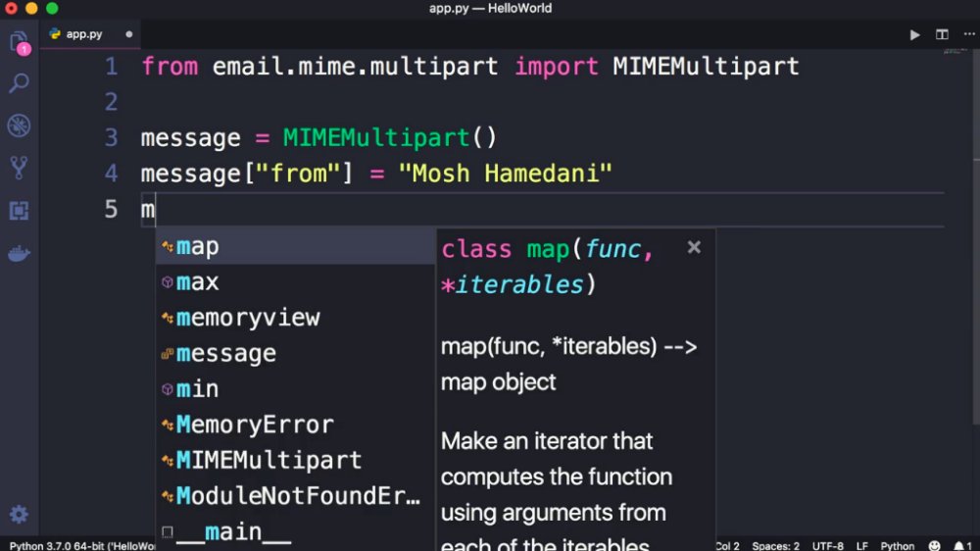980x551 pixels.
Task: Open the Docker view in activity bar
Action: [19, 253]
